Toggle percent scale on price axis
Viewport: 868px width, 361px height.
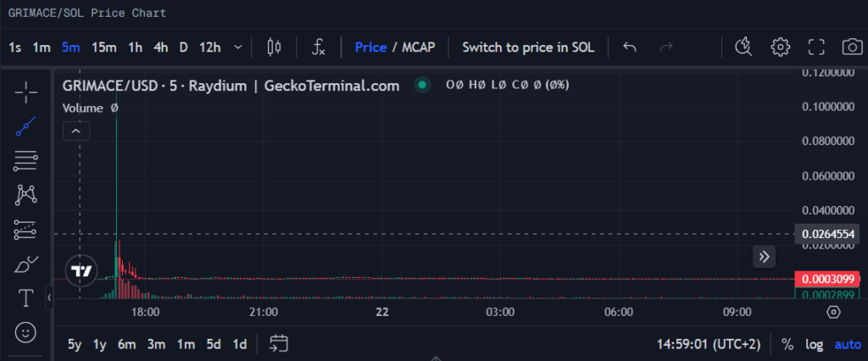(787, 344)
